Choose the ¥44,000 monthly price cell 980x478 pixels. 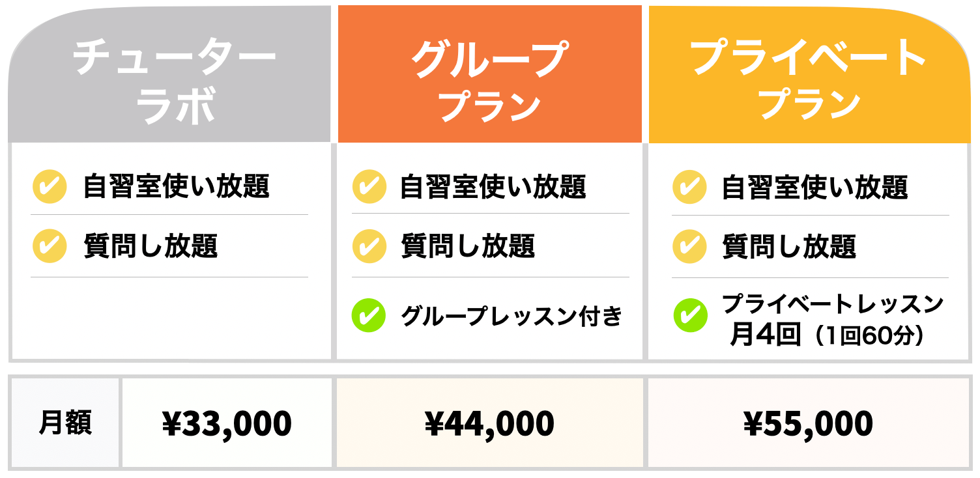pos(489,423)
